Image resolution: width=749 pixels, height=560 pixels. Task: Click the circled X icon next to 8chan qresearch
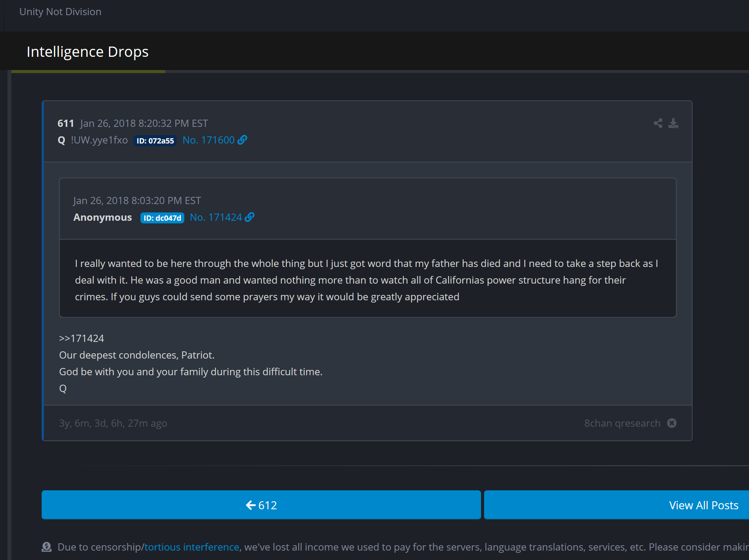(672, 423)
